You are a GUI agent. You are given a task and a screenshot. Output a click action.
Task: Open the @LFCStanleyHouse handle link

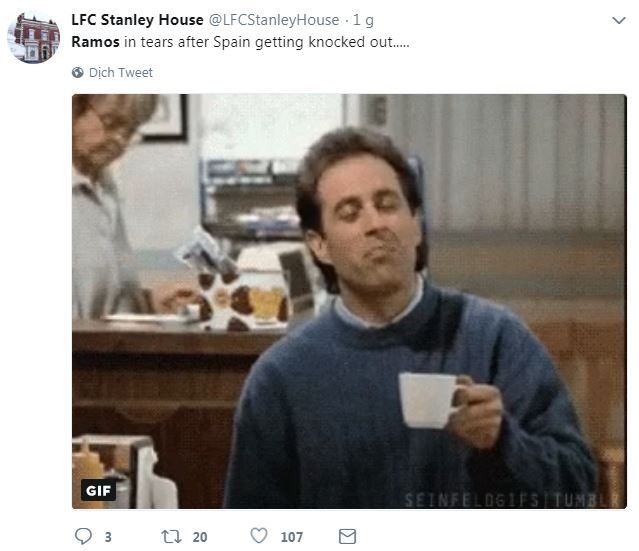click(x=274, y=20)
